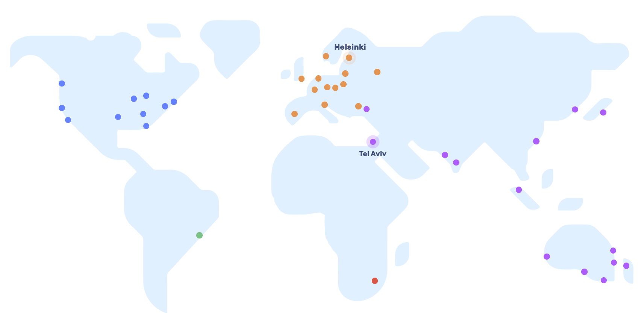This screenshot has width=644, height=322.
Task: Select the orange dot on the Italian peninsula
Action: [x=324, y=105]
